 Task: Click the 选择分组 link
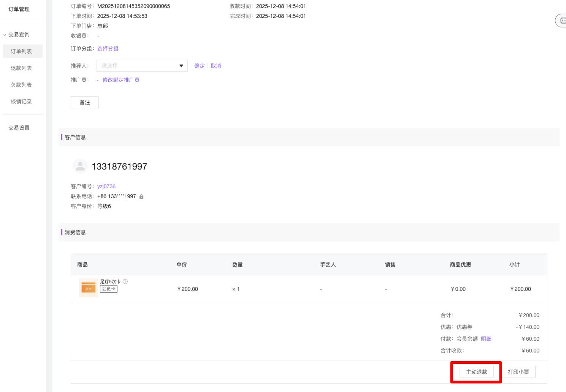click(108, 49)
